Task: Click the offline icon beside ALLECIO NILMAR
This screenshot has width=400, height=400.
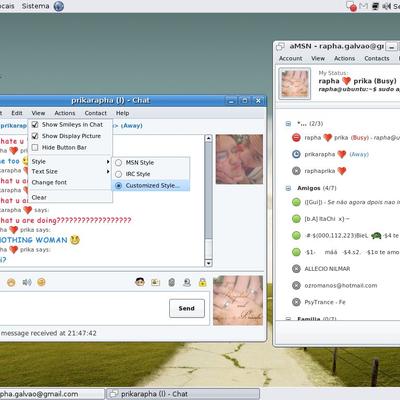Action: coord(296,269)
